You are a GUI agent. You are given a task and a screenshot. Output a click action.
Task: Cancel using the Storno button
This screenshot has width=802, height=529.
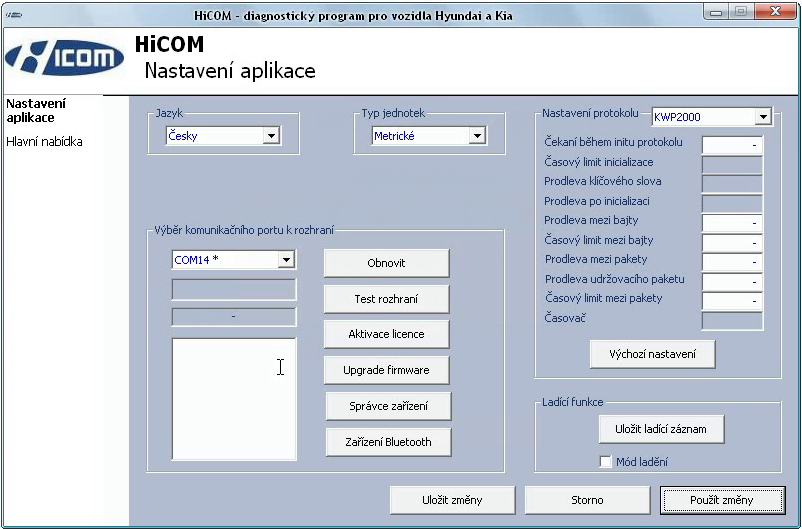pos(587,500)
